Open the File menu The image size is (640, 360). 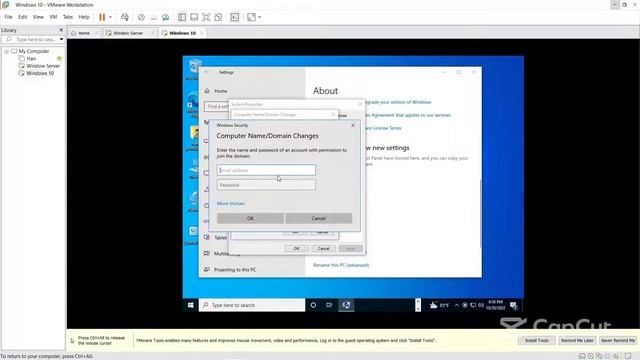pyautogui.click(x=9, y=17)
